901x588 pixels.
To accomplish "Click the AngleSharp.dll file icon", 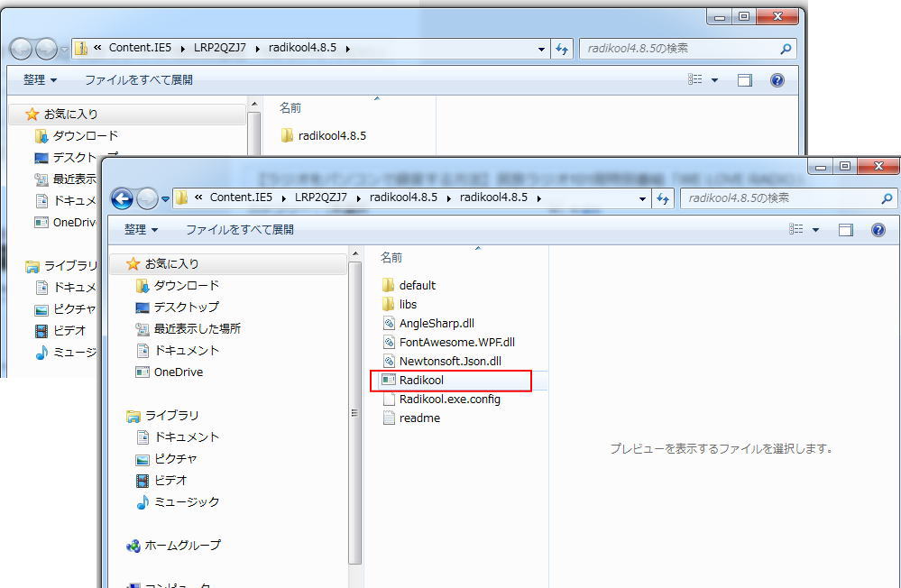I will (x=389, y=323).
